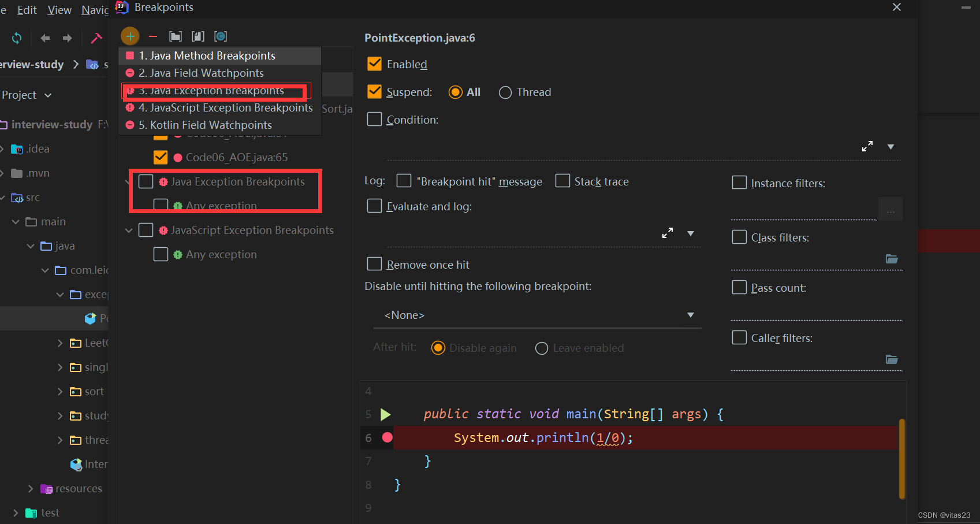Click the Instance filters ellipsis button
The width and height of the screenshot is (980, 524).
point(890,209)
